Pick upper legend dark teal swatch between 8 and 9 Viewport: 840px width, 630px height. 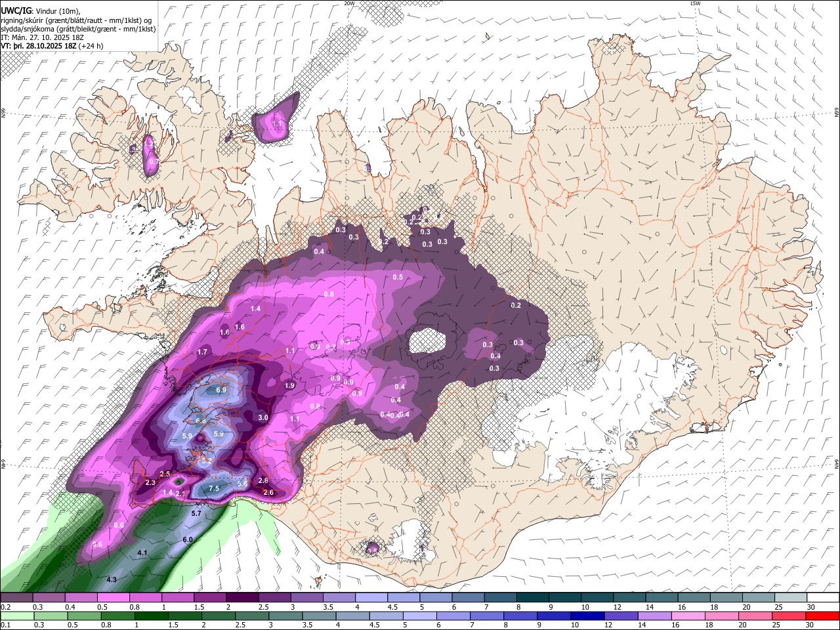(x=534, y=597)
